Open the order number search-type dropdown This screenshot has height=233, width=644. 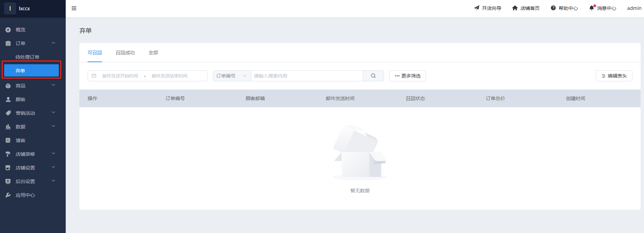tap(232, 76)
